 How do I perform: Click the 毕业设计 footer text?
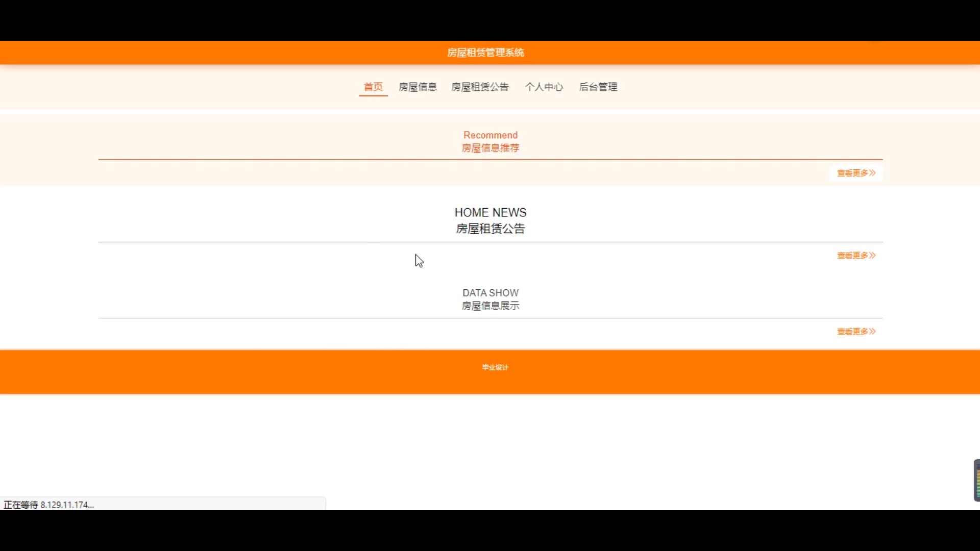(495, 367)
